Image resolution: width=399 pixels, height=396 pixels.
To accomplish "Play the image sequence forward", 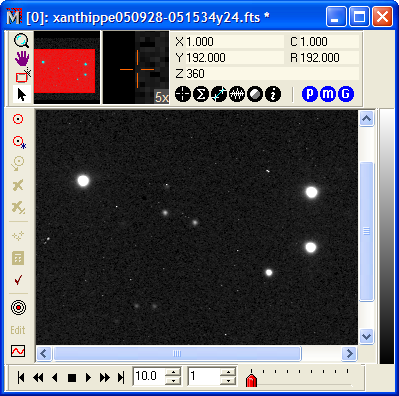I will click(88, 378).
